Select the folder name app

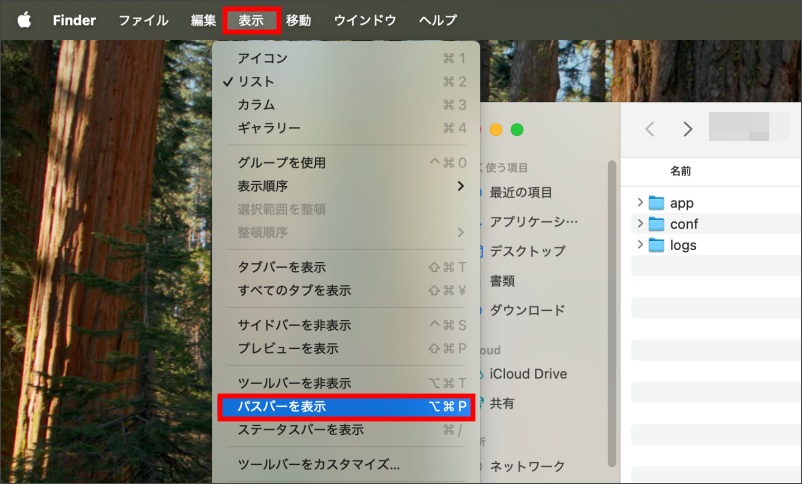point(682,204)
